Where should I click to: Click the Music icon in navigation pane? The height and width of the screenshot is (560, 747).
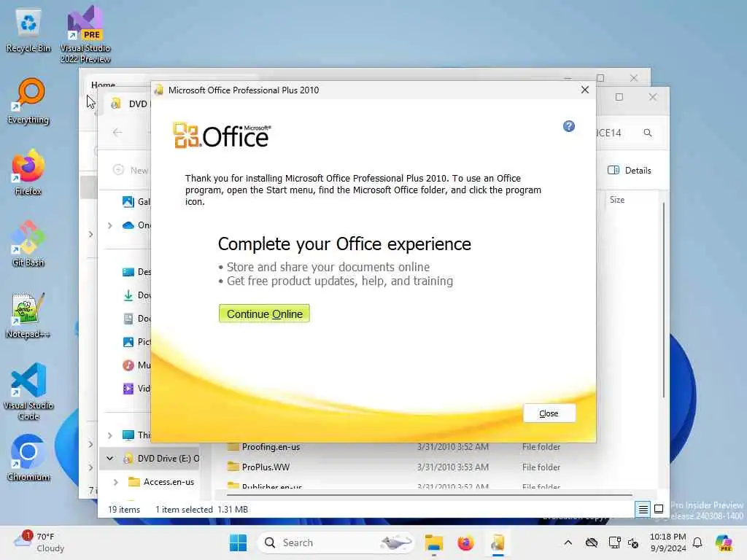pyautogui.click(x=128, y=365)
